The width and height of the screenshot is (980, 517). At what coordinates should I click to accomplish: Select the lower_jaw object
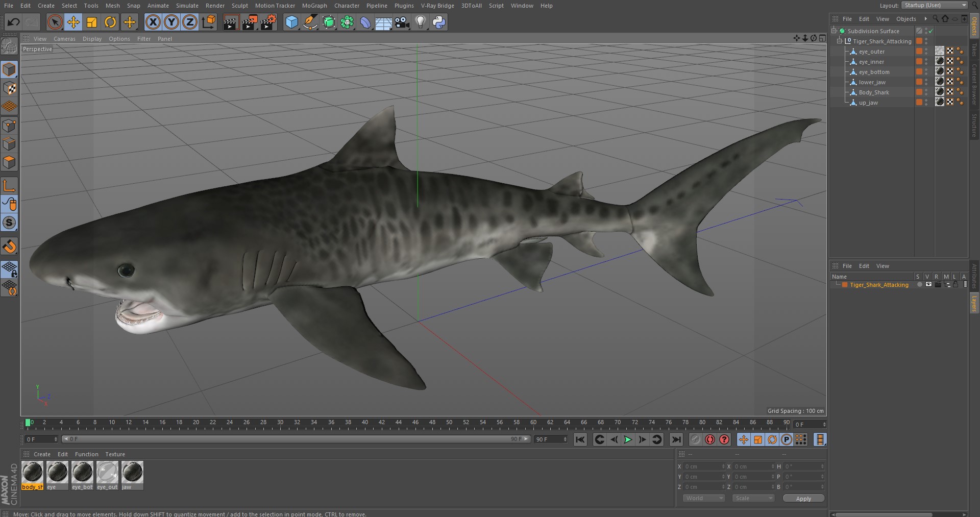pos(872,82)
